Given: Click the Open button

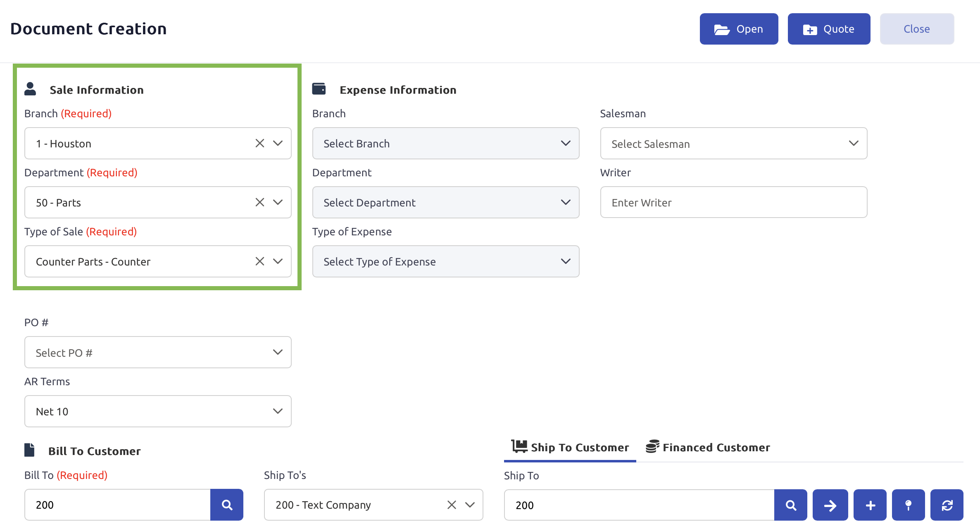Looking at the screenshot, I should click(x=739, y=29).
